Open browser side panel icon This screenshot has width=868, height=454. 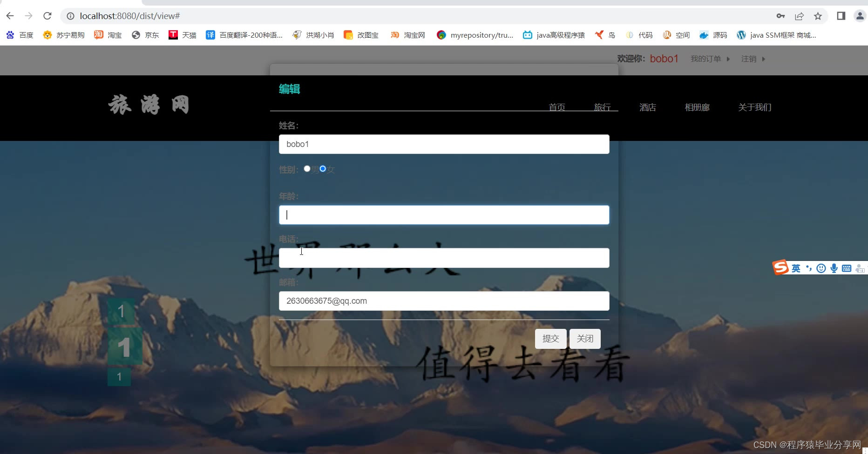point(841,16)
